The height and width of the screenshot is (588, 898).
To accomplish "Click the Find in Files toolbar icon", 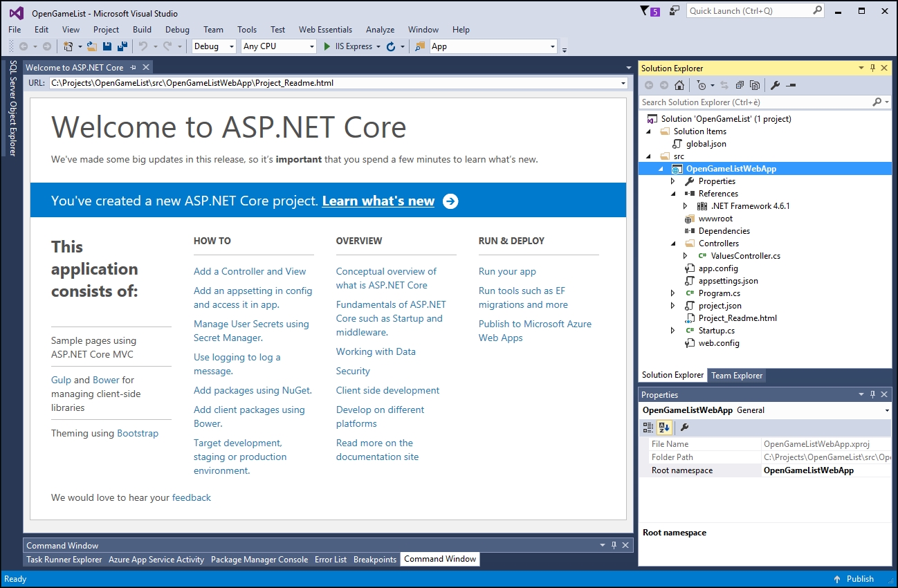I will (x=420, y=46).
